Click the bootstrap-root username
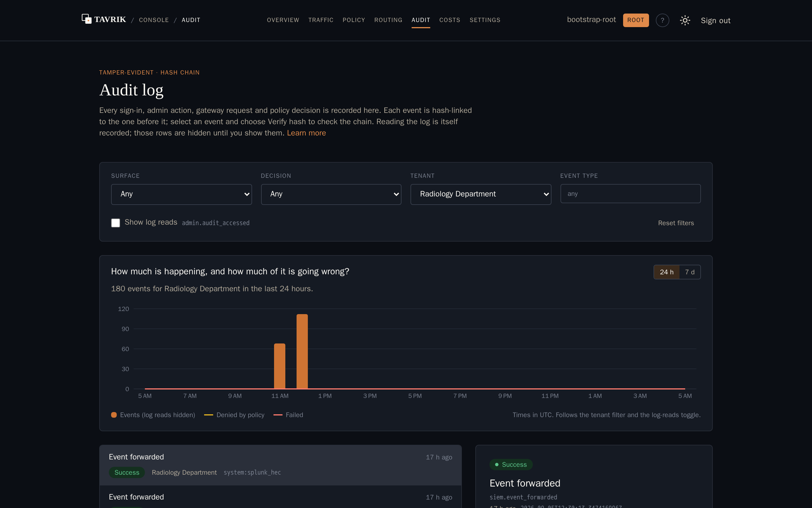The height and width of the screenshot is (508, 812). 591,19
